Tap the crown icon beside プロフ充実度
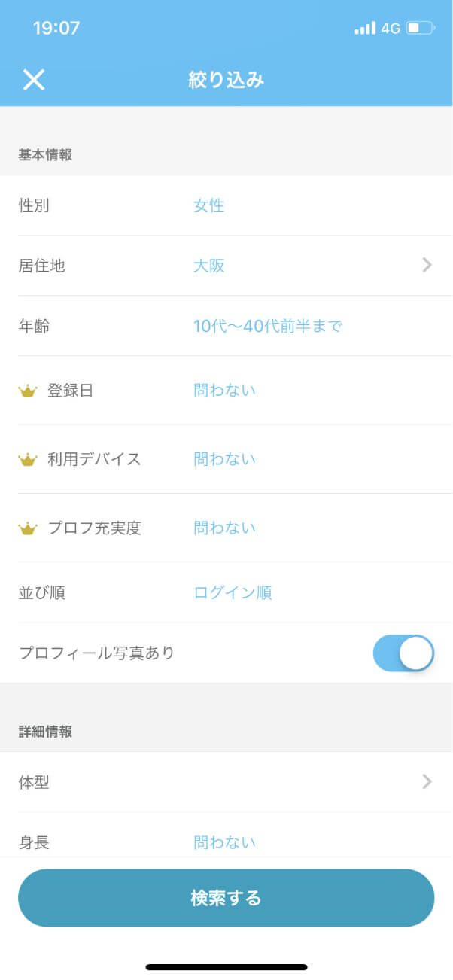This screenshot has height=980, width=453. pyautogui.click(x=28, y=528)
